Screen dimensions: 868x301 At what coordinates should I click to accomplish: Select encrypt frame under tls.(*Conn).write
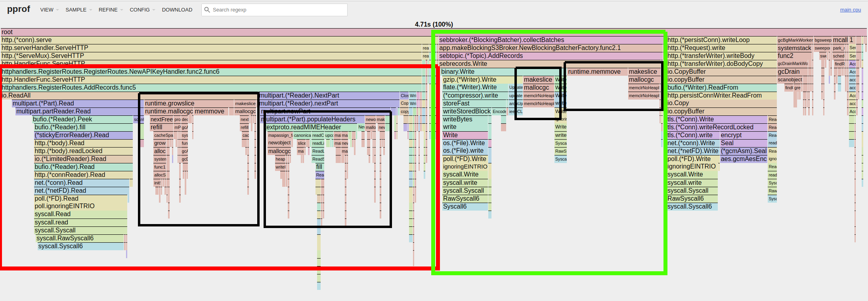point(744,135)
